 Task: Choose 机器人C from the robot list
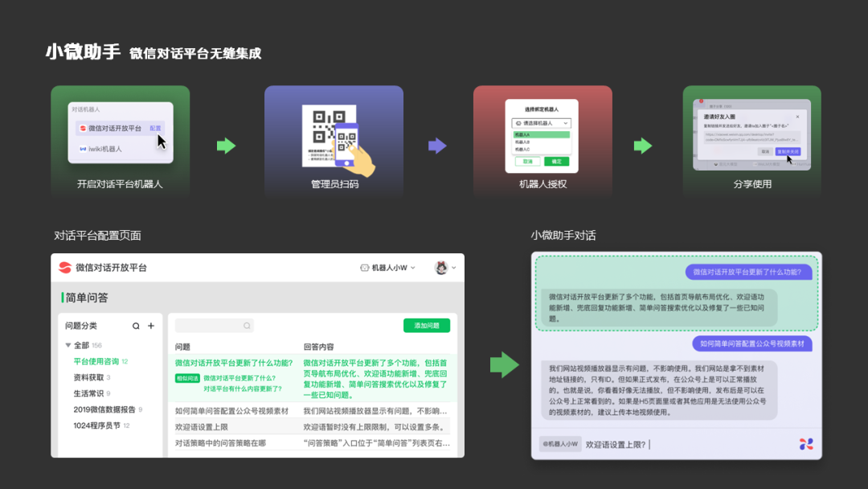click(542, 149)
